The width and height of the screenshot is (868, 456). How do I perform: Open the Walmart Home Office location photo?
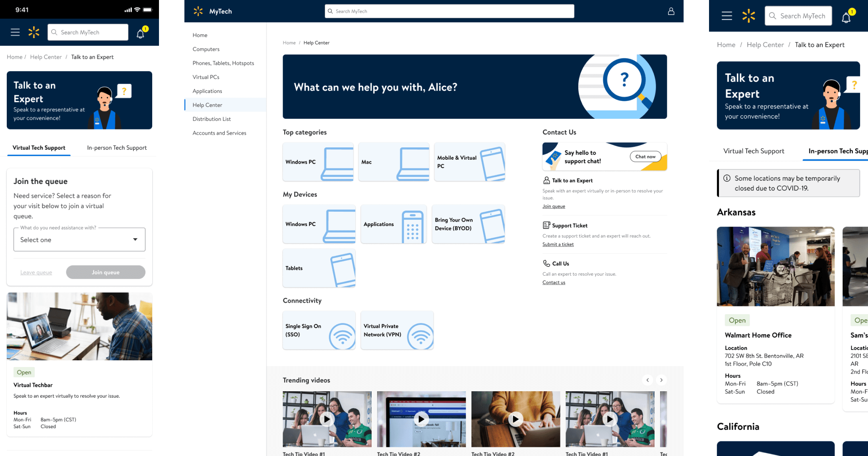[775, 267]
